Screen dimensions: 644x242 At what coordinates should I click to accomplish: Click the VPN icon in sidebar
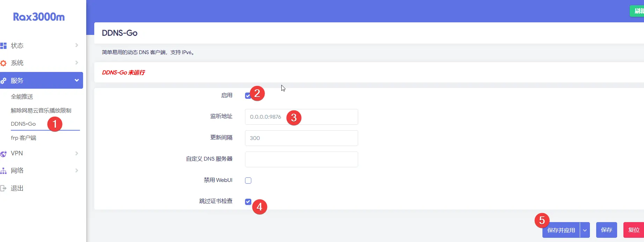[3, 154]
